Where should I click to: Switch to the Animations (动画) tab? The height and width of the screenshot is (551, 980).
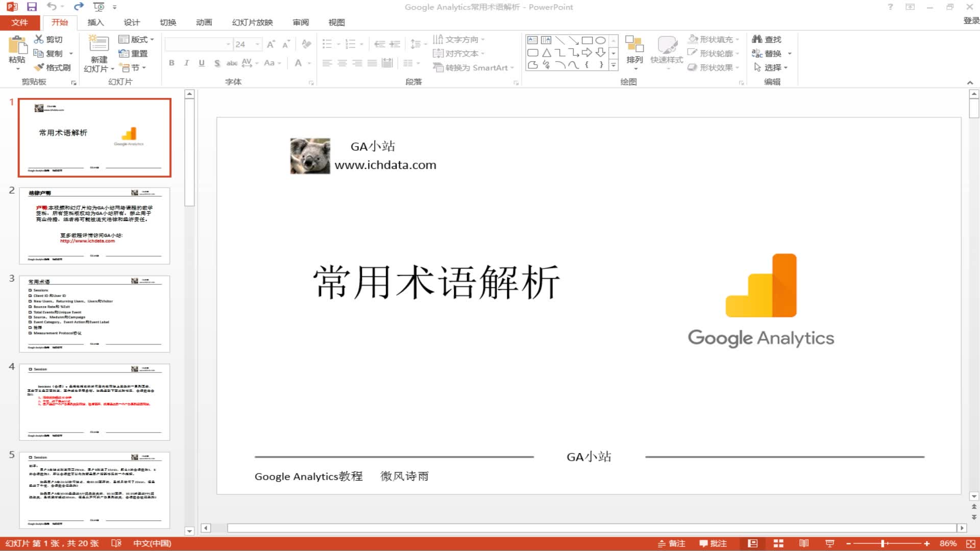point(204,22)
